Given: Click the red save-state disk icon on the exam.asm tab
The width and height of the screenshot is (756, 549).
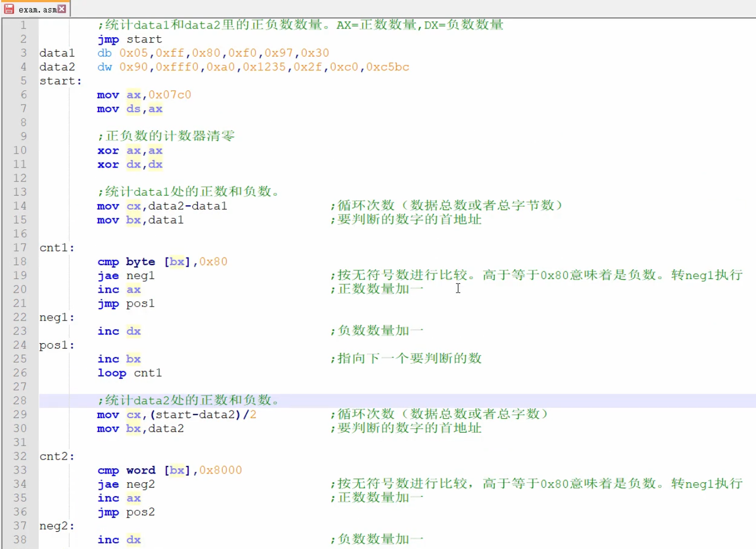Looking at the screenshot, I should (x=9, y=9).
